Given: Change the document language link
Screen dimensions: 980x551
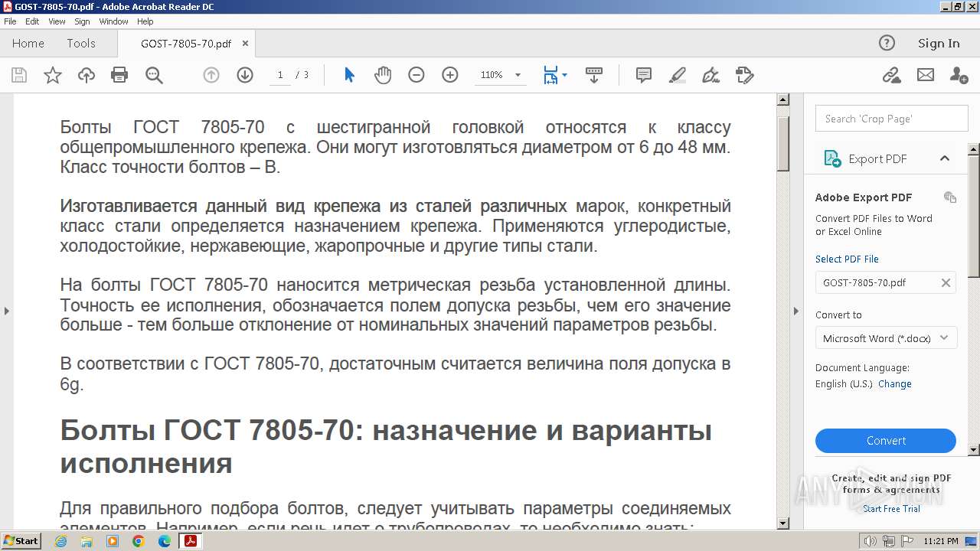Looking at the screenshot, I should tap(895, 384).
